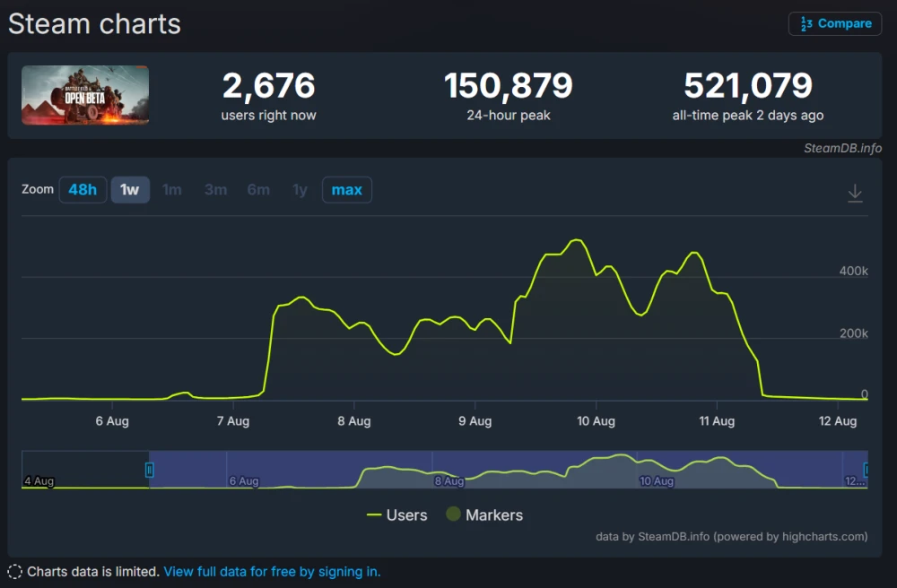The image size is (897, 588).
Task: Toggle the Markers series in legend
Action: click(484, 514)
